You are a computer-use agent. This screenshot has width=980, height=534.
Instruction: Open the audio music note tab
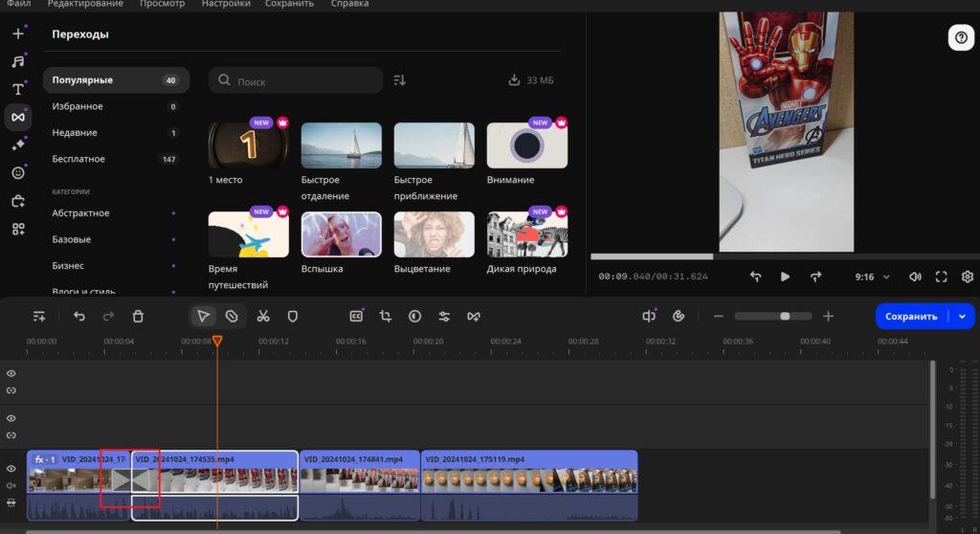[18, 61]
